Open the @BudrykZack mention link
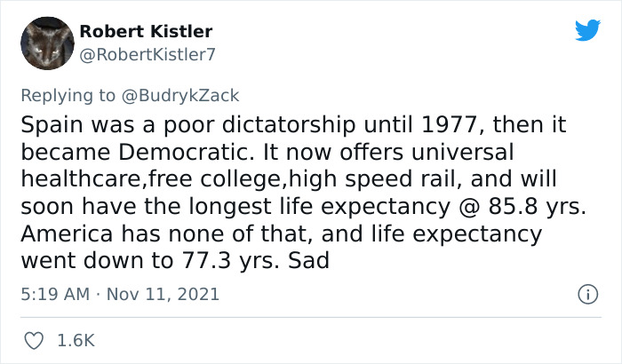The height and width of the screenshot is (364, 622). (189, 95)
